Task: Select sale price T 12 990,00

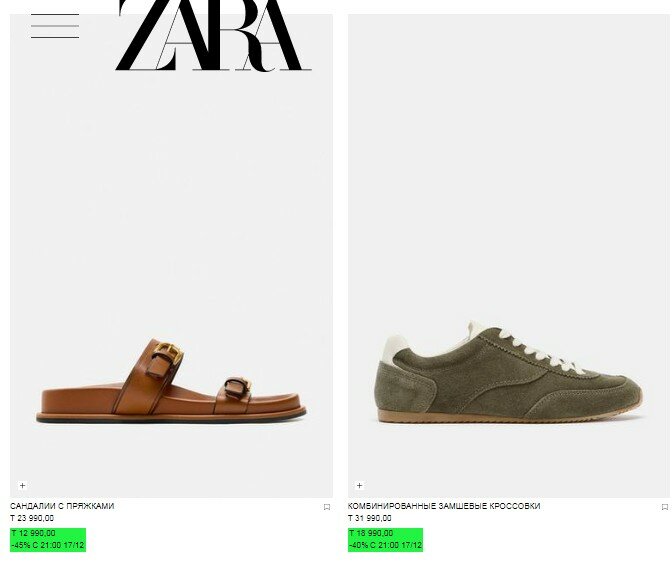Action: click(x=33, y=533)
